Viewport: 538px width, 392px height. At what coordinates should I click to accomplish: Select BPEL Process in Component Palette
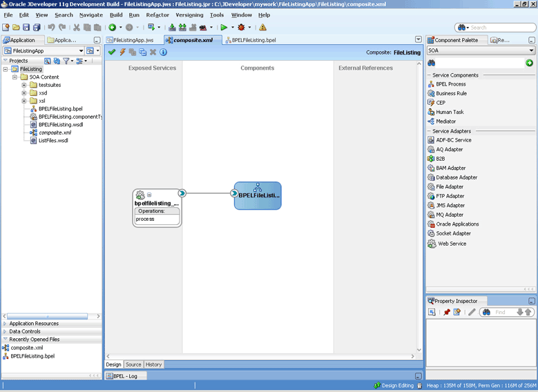point(451,84)
